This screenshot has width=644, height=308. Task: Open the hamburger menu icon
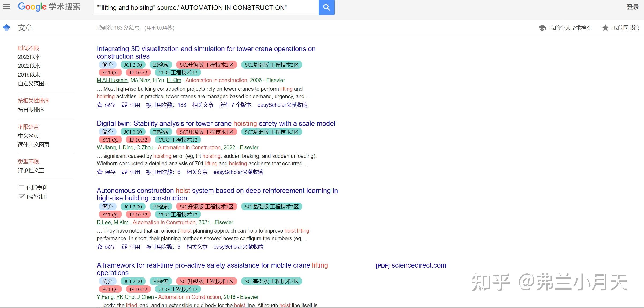point(6,7)
